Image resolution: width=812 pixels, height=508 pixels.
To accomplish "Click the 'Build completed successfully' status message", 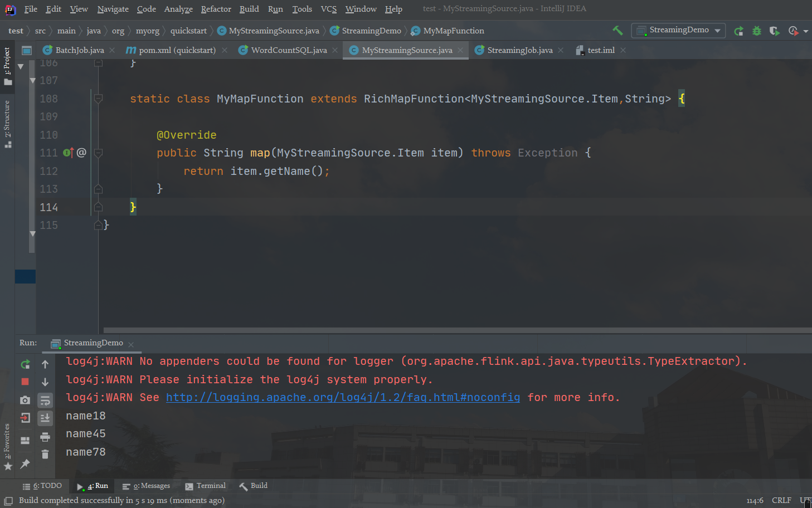I will tap(121, 500).
